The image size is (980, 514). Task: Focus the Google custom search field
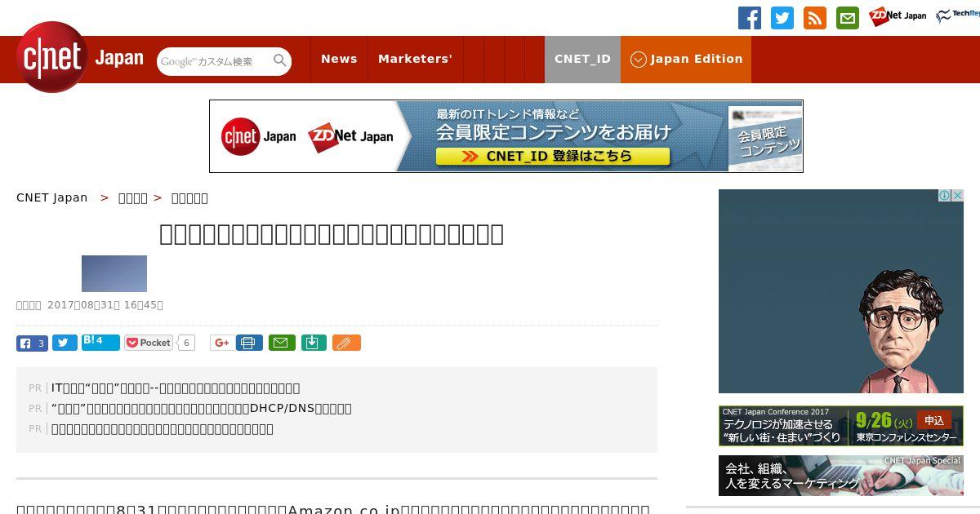214,61
